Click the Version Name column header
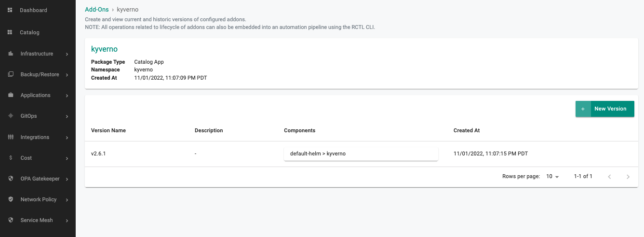This screenshot has width=644, height=237. (x=108, y=130)
